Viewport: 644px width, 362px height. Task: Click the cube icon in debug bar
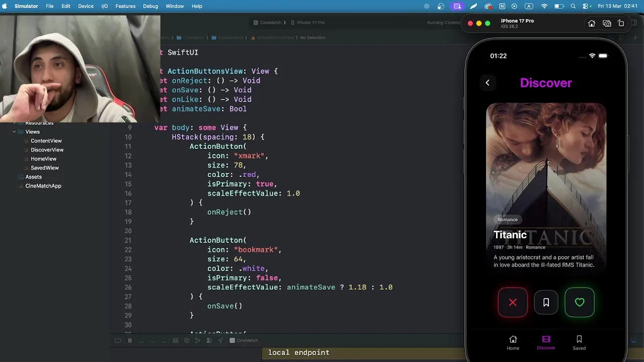click(187, 340)
